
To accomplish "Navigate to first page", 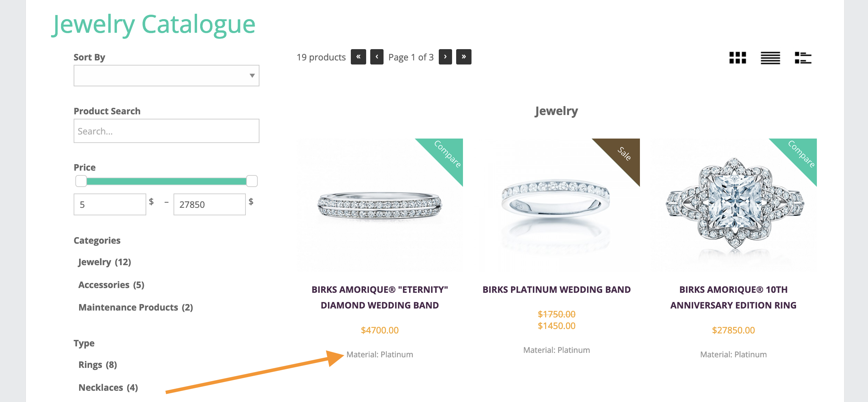I will [x=358, y=57].
